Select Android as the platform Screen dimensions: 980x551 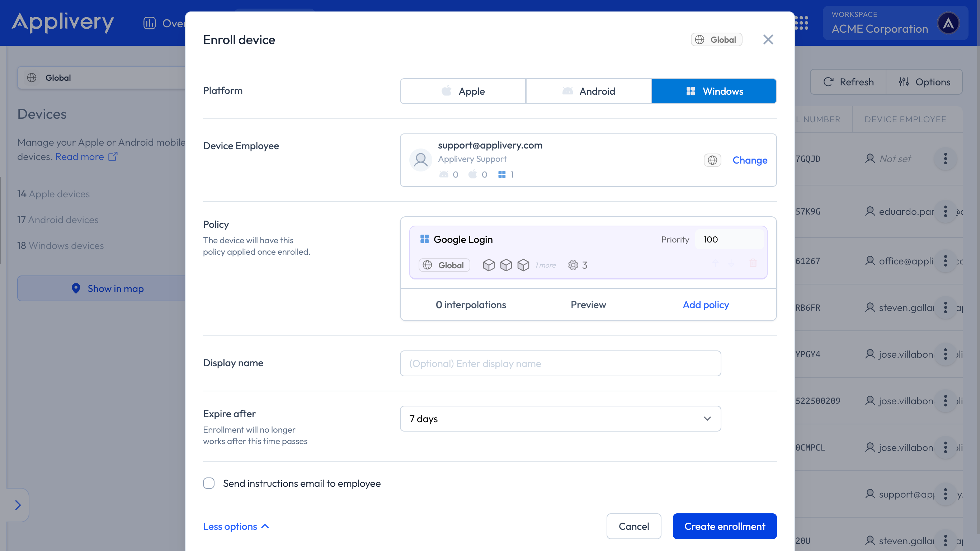click(x=588, y=91)
